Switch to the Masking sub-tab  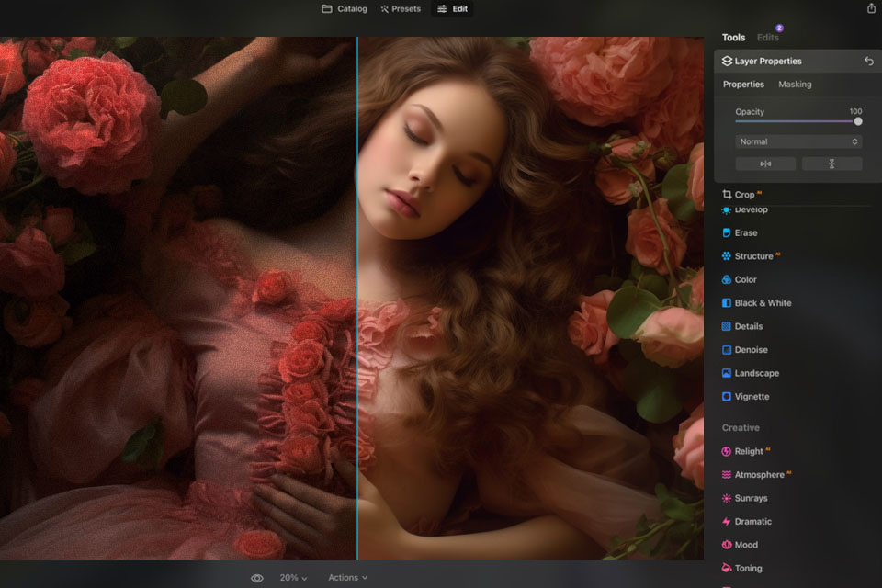click(x=795, y=84)
